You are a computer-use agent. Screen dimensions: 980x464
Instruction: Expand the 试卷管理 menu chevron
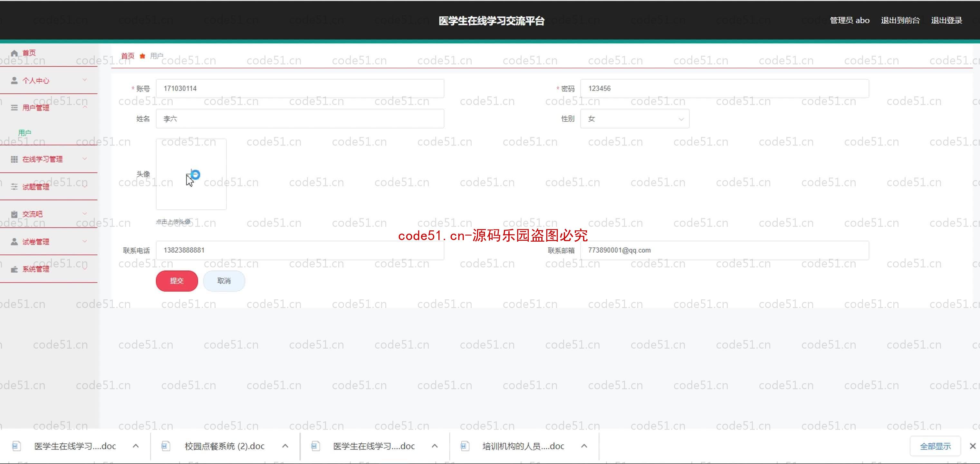click(85, 241)
